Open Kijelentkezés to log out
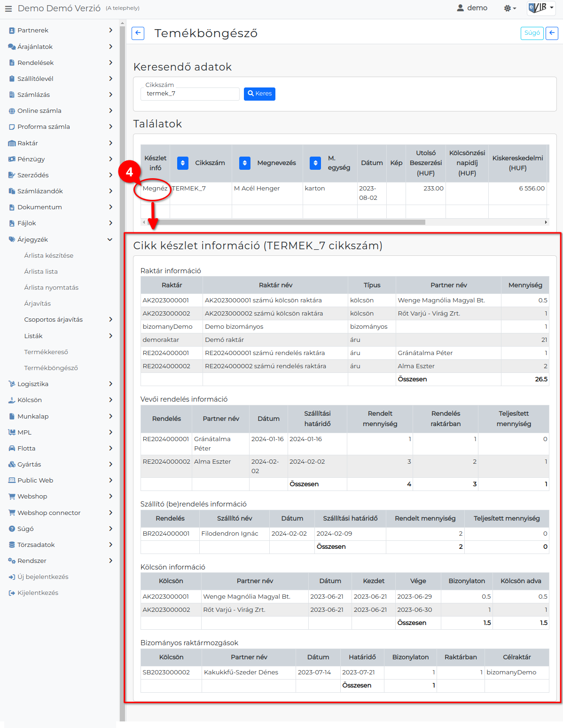Image resolution: width=563 pixels, height=728 pixels. tap(38, 593)
